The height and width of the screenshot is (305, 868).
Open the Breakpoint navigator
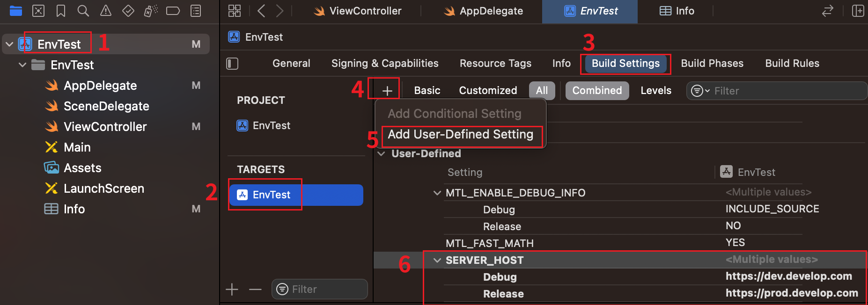coord(173,11)
